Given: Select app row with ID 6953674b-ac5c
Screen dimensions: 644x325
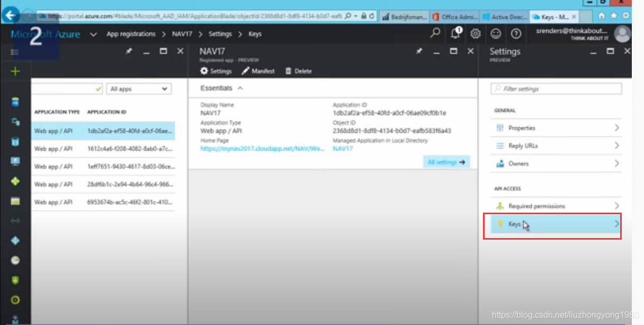Looking at the screenshot, I should (103, 203).
